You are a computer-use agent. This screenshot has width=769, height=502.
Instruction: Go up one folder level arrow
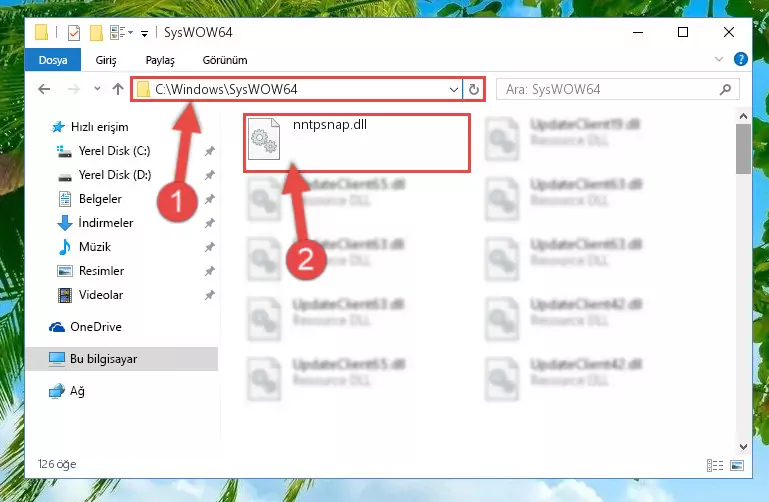(x=118, y=89)
